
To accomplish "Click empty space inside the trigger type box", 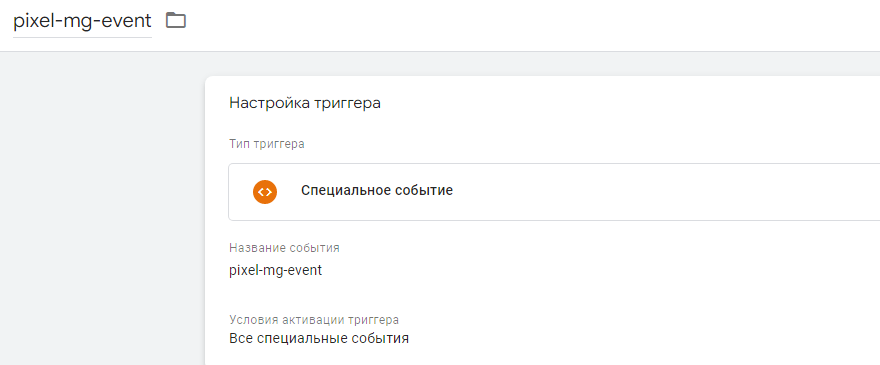I will click(x=645, y=192).
